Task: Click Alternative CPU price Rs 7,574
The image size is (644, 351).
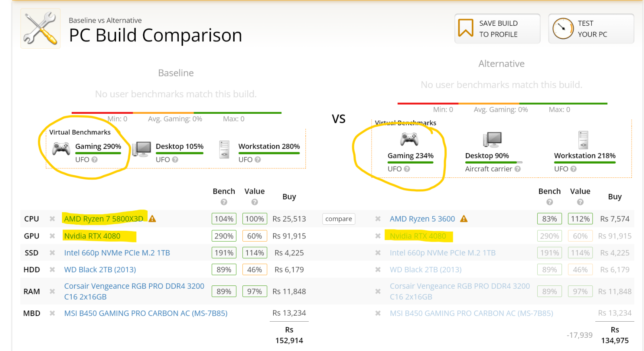Action: (x=615, y=219)
